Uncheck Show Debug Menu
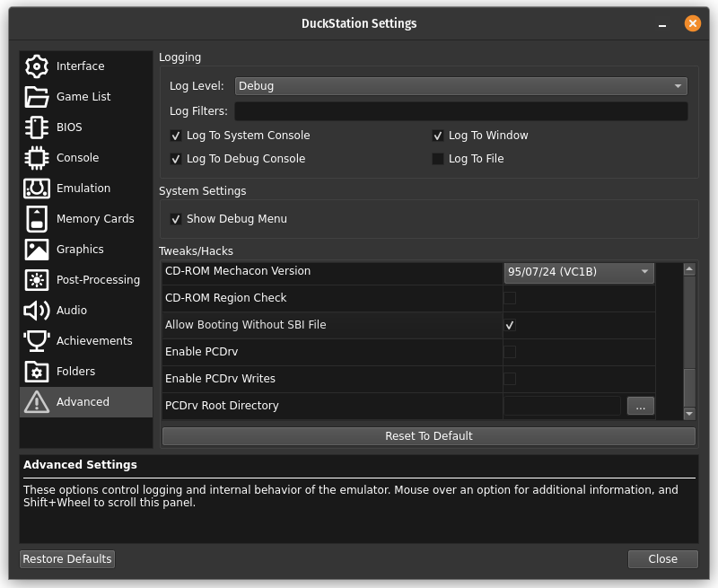Screen dimensions: 718x588 (176, 219)
